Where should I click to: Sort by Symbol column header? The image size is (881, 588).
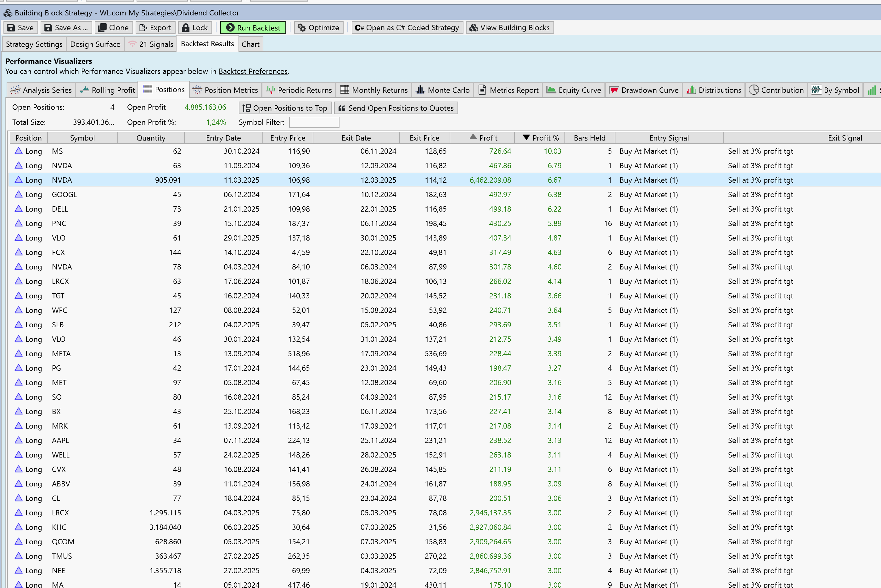tap(82, 138)
